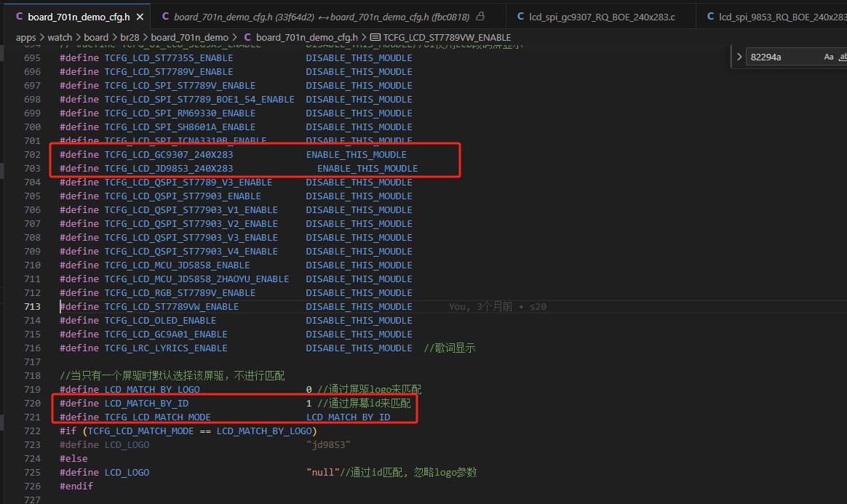847x504 pixels.
Task: Click the TCFG_LCD_GC9307_240X283 macro name
Action: (169, 154)
